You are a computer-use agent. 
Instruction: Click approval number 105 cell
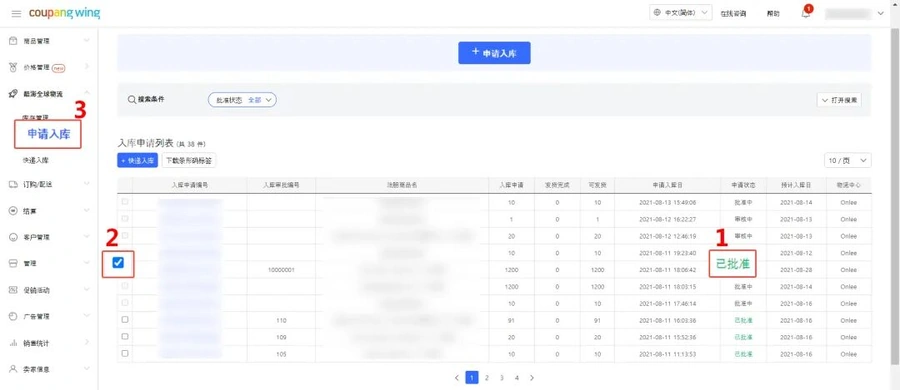[281, 354]
